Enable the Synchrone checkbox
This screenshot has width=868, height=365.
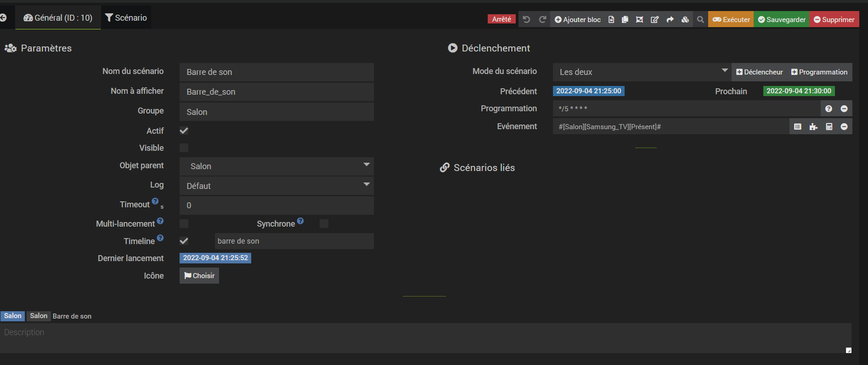[x=324, y=223]
